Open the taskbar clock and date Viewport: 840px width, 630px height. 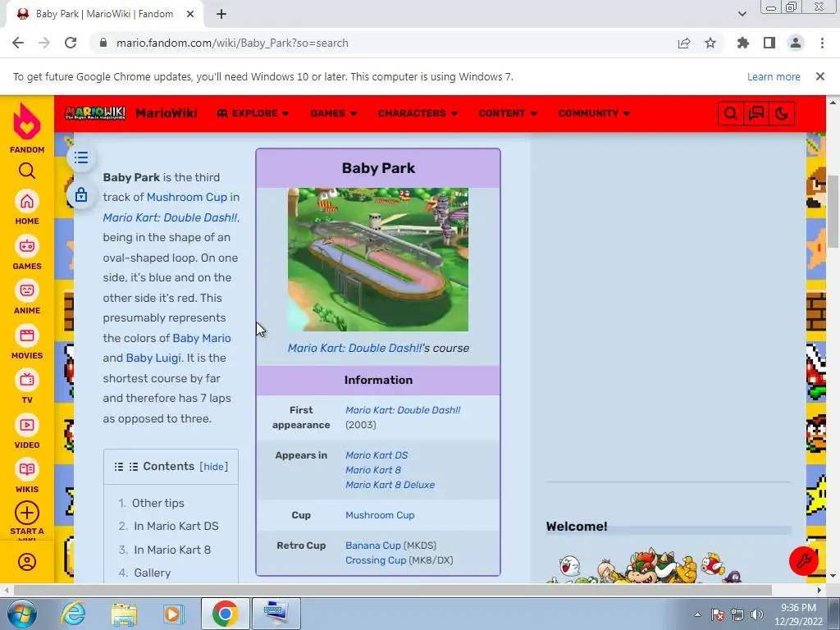[x=798, y=614]
